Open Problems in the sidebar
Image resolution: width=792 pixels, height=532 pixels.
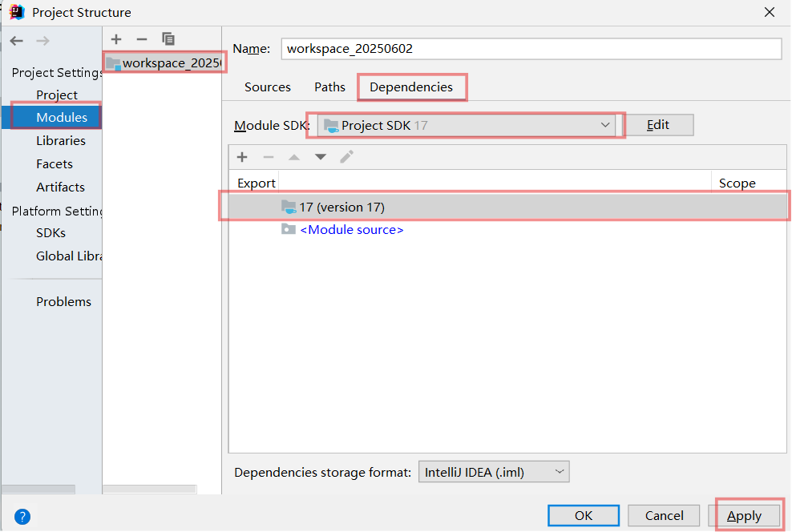(x=63, y=301)
